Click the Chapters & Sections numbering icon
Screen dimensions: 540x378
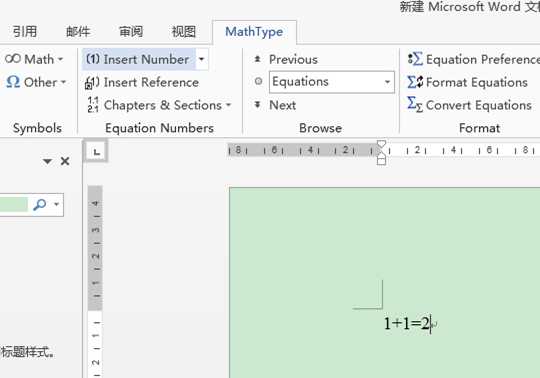point(93,105)
